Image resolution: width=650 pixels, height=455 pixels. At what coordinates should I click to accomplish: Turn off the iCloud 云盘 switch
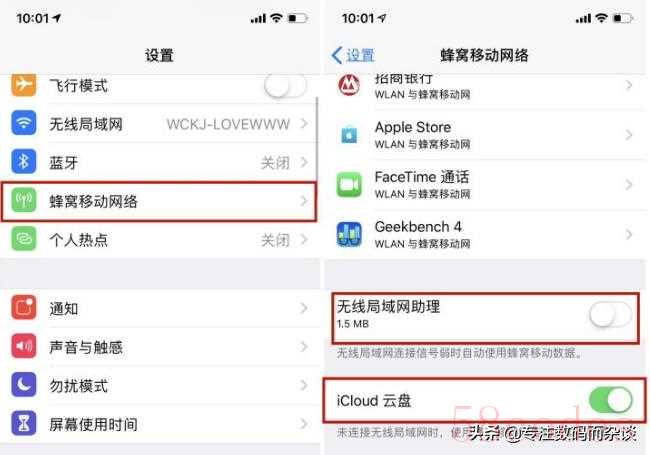610,400
